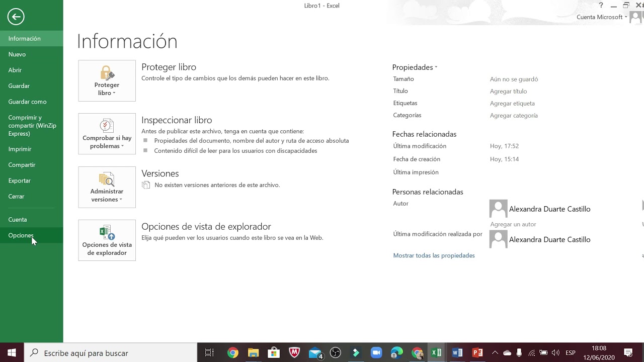Open Opciones de vista de explorador button
Image resolution: width=644 pixels, height=362 pixels.
click(x=107, y=240)
